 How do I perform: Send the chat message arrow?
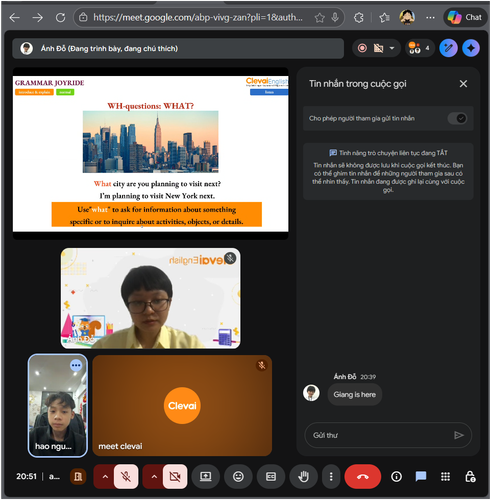pos(459,435)
